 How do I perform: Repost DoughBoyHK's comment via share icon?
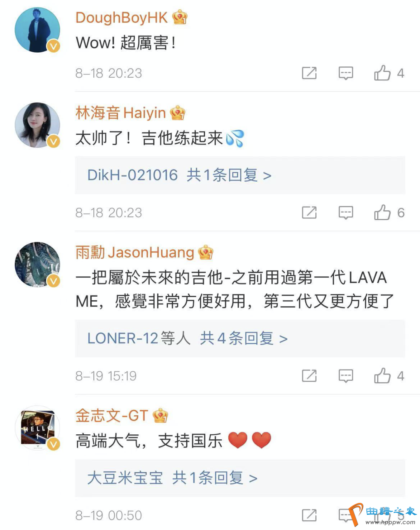309,73
